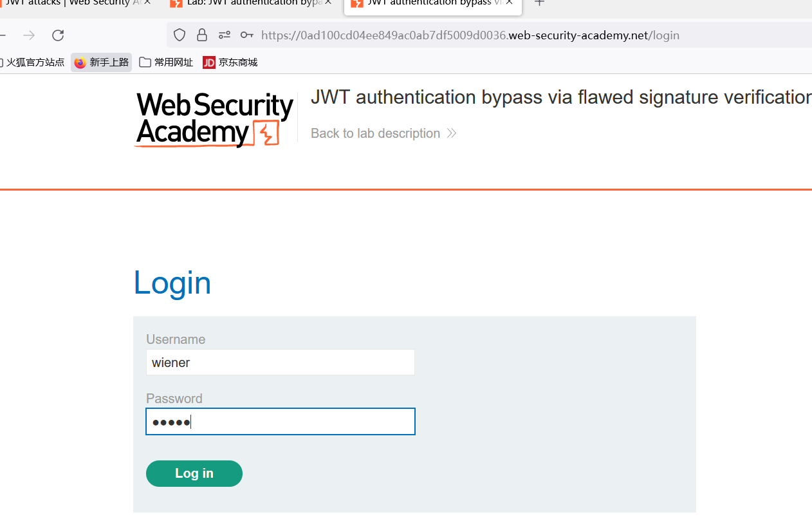This screenshot has width=812, height=519.
Task: Reload the page with the refresh icon
Action: tap(58, 35)
